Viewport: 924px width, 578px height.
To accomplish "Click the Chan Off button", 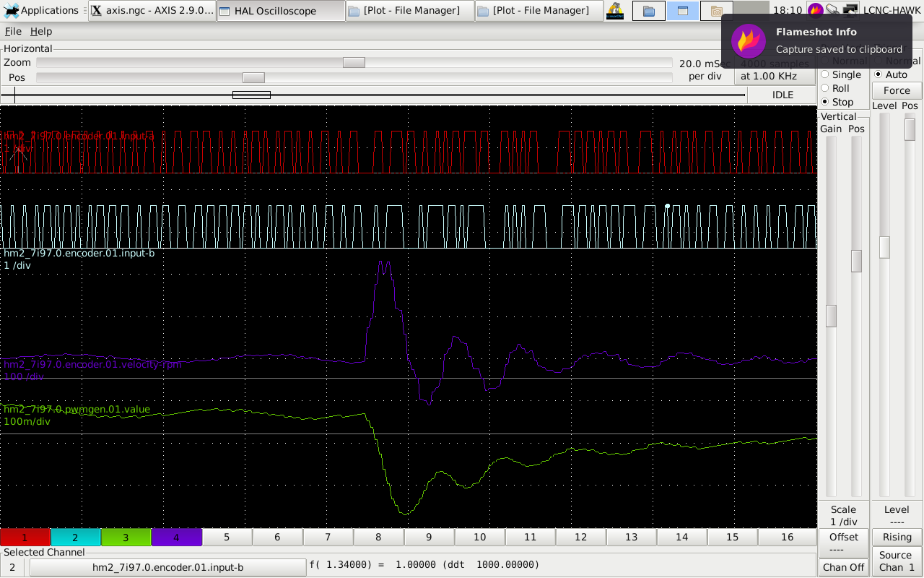I will click(x=843, y=567).
